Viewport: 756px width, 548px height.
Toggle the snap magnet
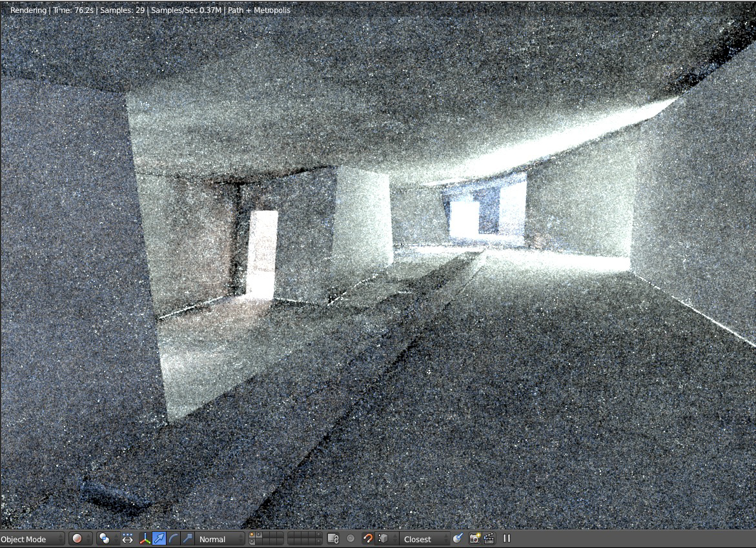pos(368,539)
